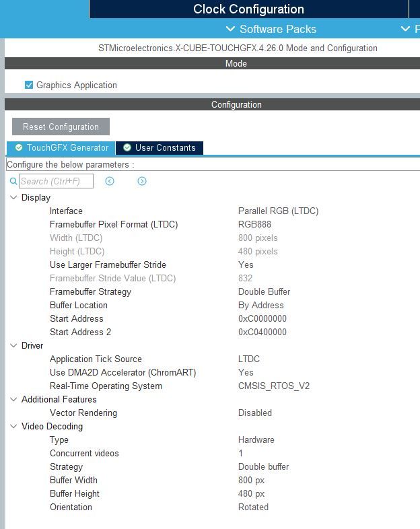Change Buffer Location value By Address

[260, 305]
